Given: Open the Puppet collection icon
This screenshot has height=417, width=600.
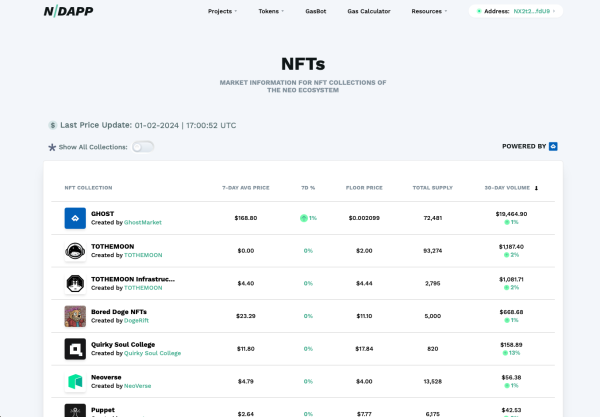Looking at the screenshot, I should coord(75,410).
